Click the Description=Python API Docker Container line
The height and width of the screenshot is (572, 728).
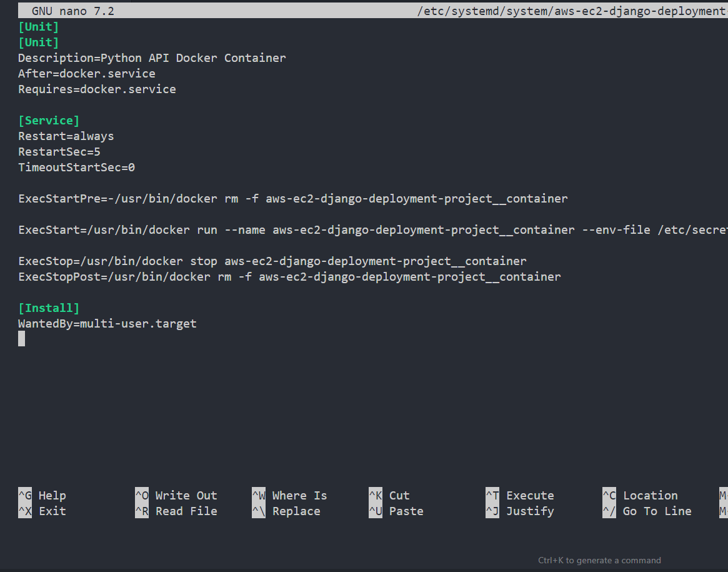pos(152,58)
